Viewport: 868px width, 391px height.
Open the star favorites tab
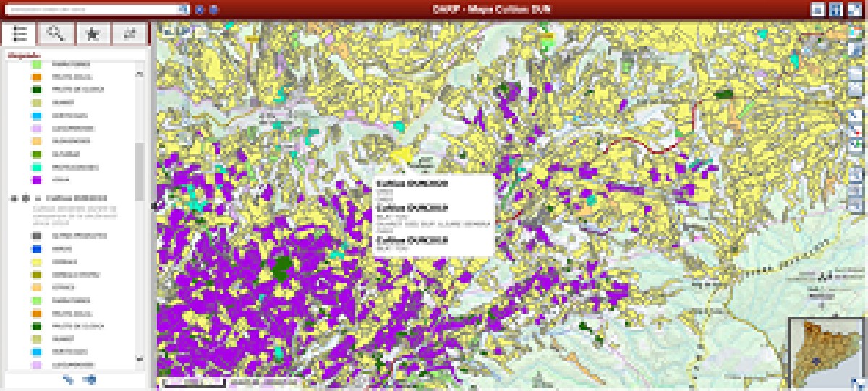93,33
